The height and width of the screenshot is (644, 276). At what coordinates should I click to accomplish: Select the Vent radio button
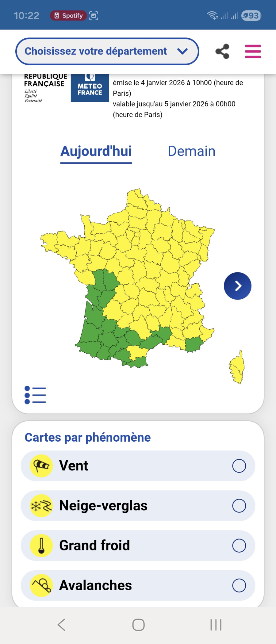point(239,466)
